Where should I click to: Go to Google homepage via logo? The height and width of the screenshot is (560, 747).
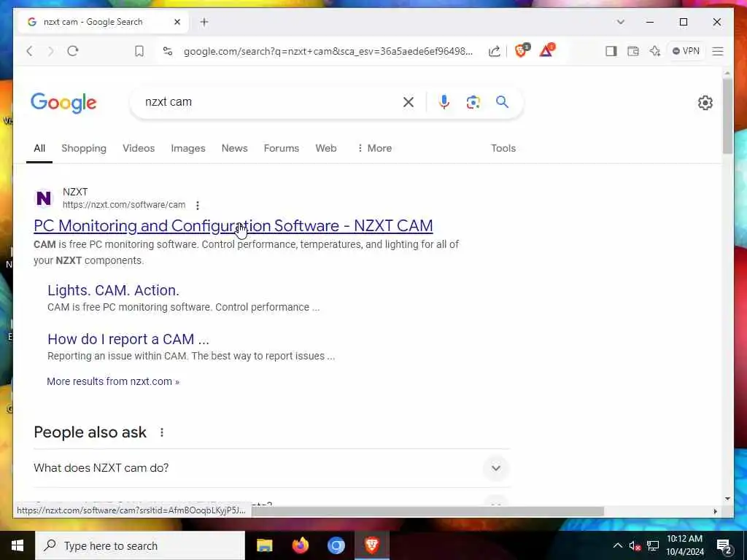pyautogui.click(x=63, y=102)
